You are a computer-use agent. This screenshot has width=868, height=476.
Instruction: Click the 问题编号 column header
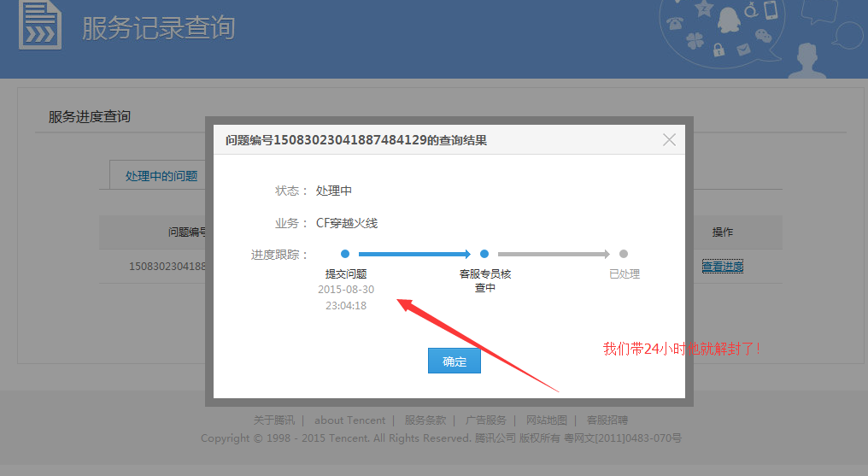187,232
